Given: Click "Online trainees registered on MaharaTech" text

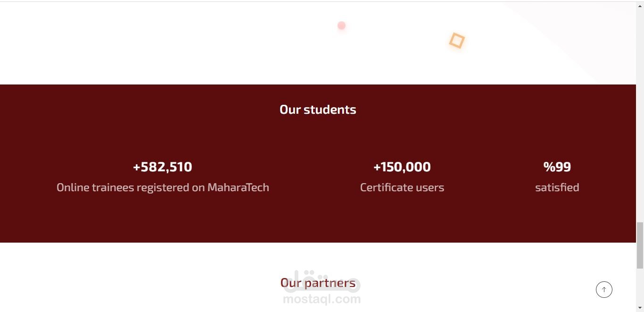Looking at the screenshot, I should [163, 187].
